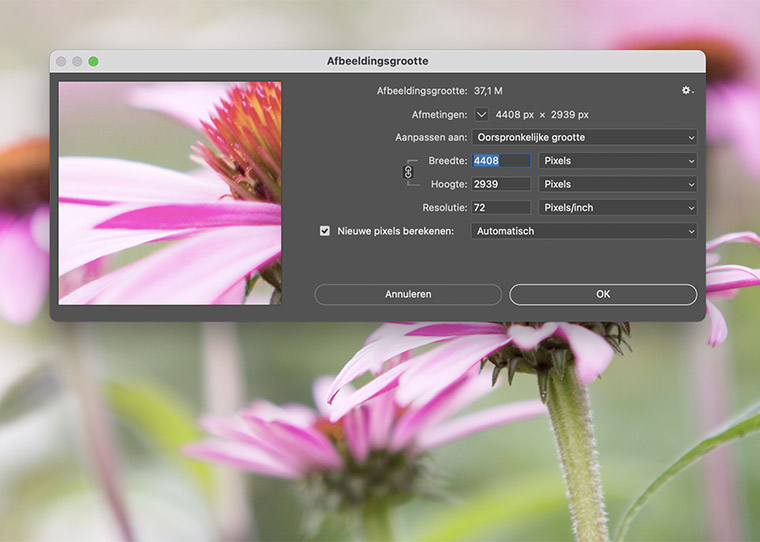Click the Resolutie input field
The height and width of the screenshot is (542, 760).
coord(501,207)
